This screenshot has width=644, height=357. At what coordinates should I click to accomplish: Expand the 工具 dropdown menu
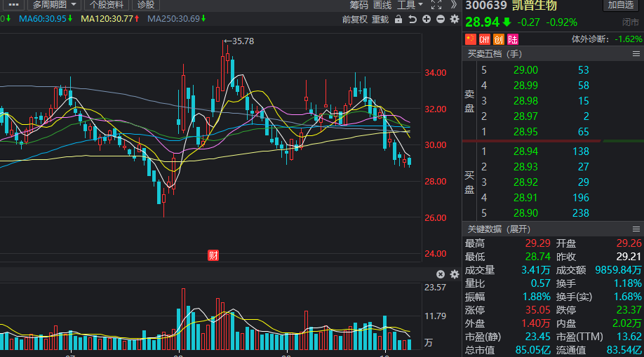point(410,4)
